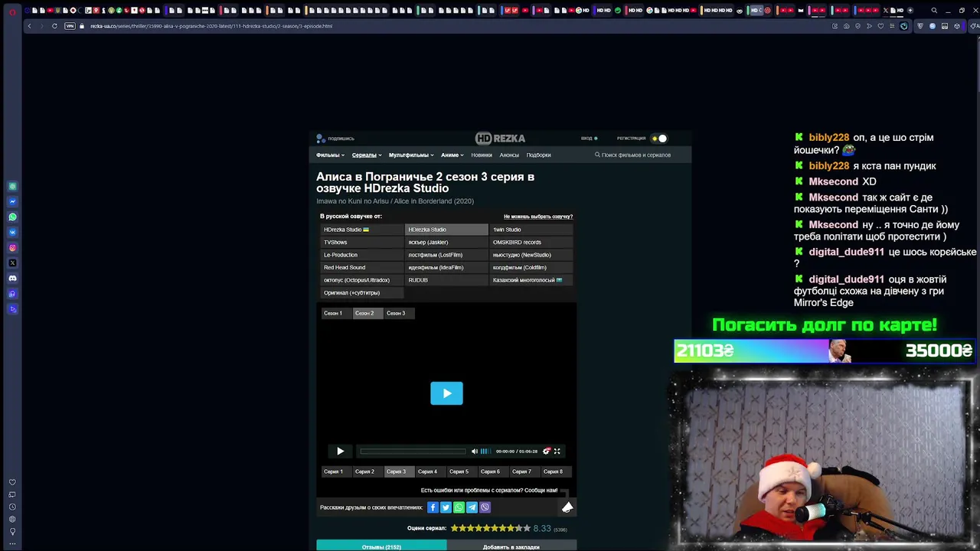Open the HDrezka logo home link

point(500,139)
